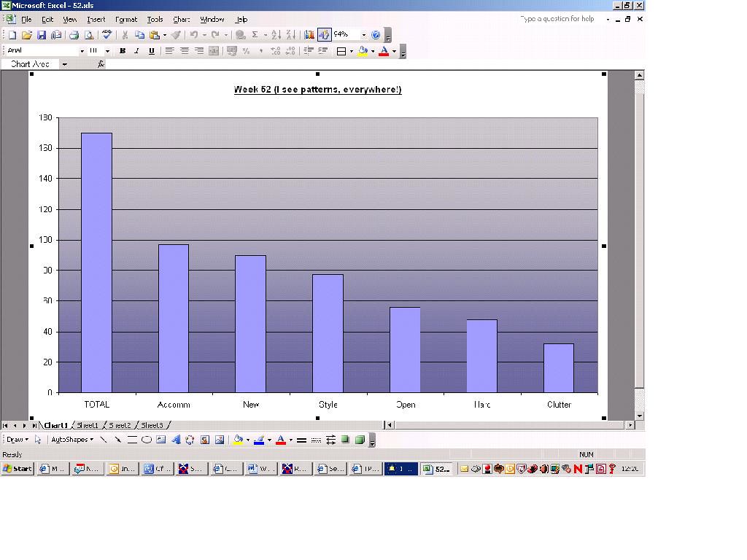Switch to the Sheet1 tab

(x=87, y=425)
